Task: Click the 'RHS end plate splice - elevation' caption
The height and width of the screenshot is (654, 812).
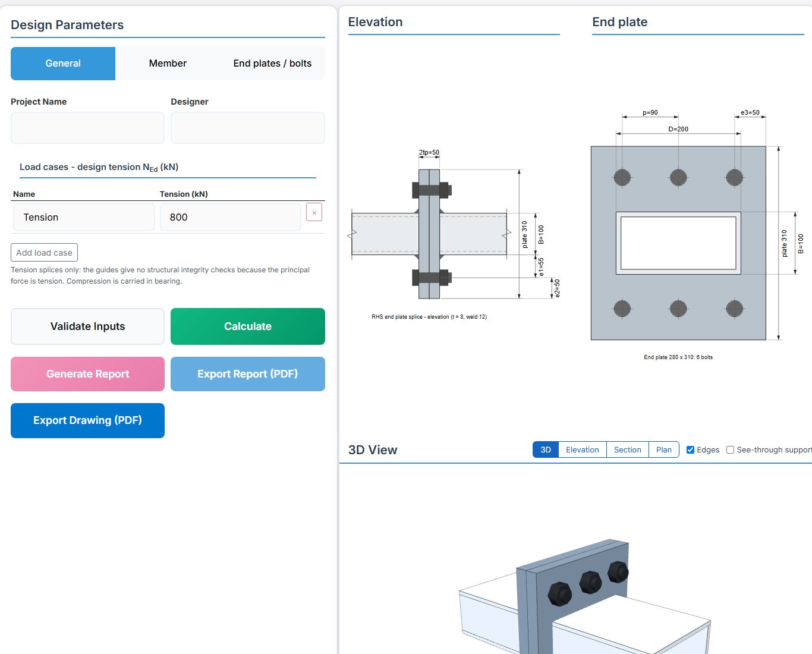Action: 429,317
